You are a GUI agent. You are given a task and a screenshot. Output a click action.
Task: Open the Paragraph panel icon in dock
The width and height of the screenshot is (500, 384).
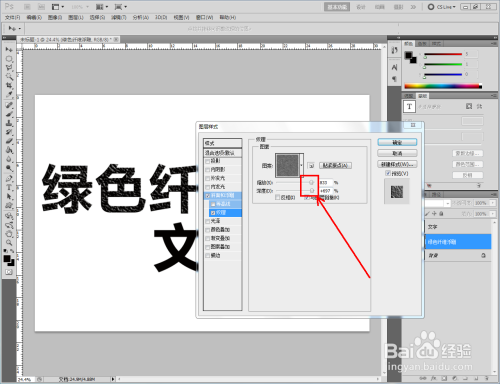[x=395, y=79]
